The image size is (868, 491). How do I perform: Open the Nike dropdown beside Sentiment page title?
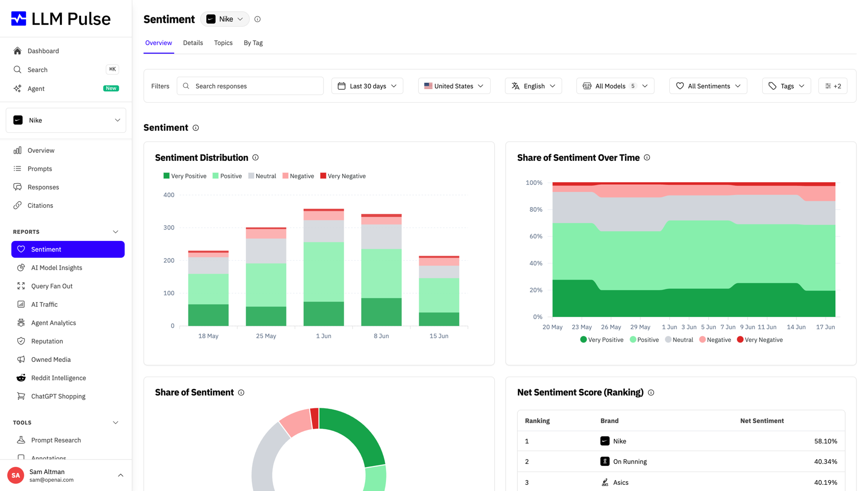225,19
